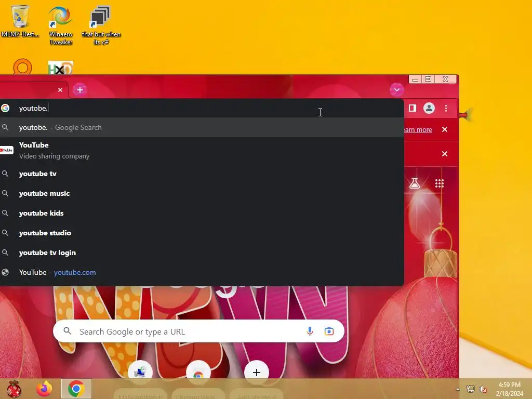
Task: Choose the 'youtube kids' suggestion
Action: tap(202, 213)
